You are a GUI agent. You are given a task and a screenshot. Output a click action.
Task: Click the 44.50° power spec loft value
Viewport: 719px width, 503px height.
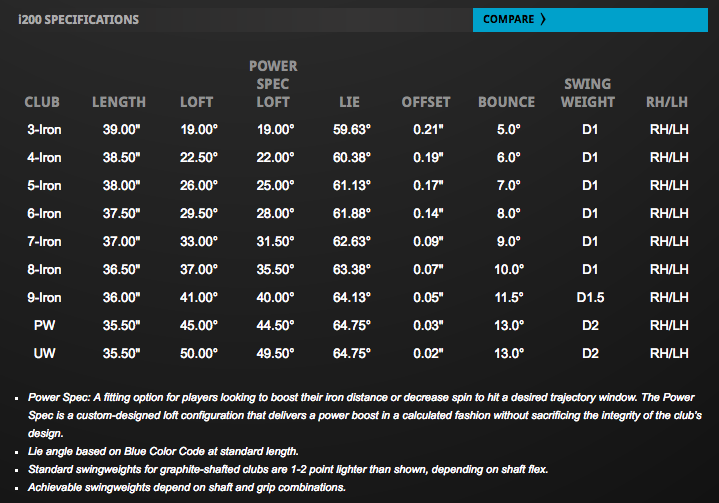275,326
